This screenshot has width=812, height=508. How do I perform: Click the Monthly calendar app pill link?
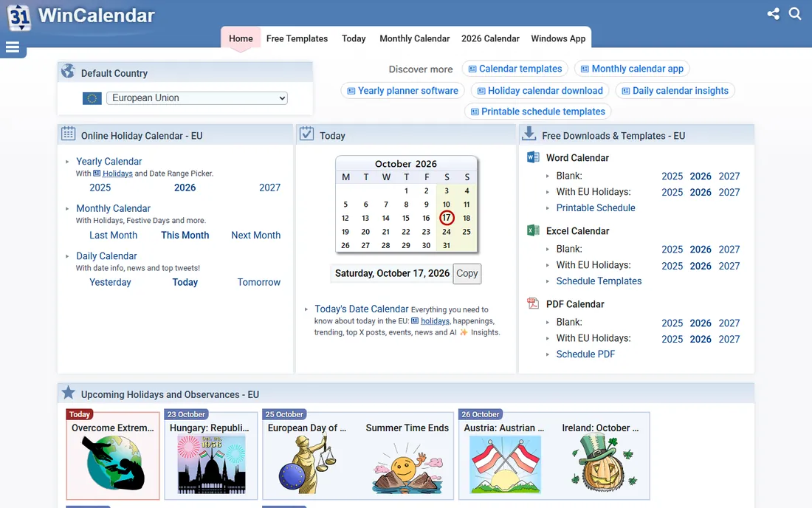633,69
